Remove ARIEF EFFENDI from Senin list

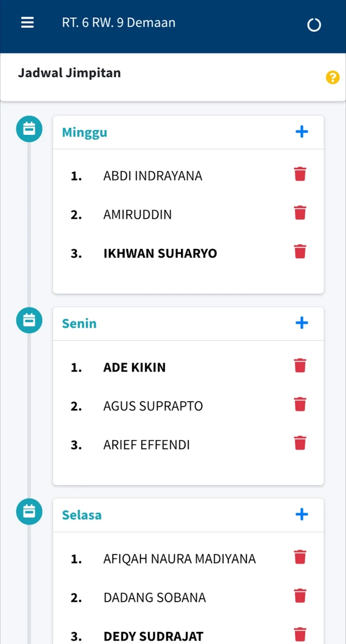(x=300, y=443)
